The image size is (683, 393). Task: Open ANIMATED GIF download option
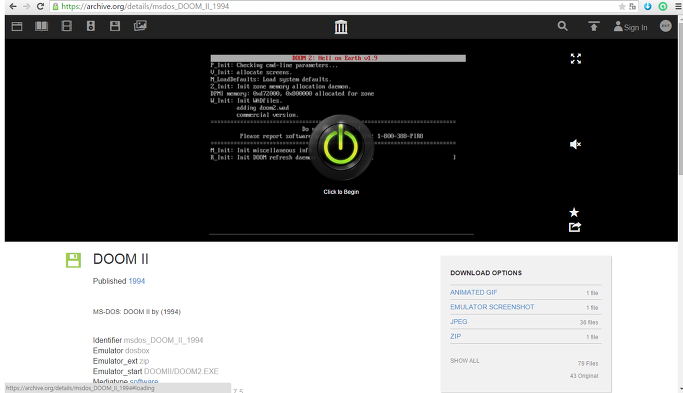[x=473, y=292]
